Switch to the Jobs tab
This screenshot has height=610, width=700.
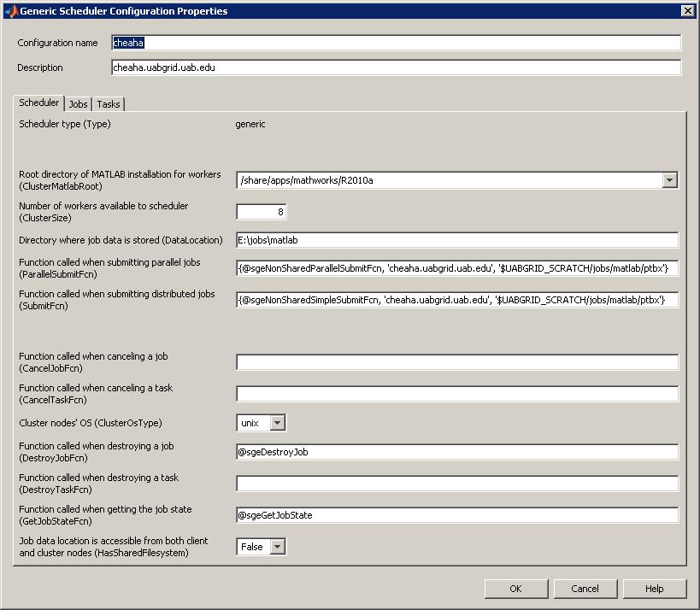click(78, 104)
